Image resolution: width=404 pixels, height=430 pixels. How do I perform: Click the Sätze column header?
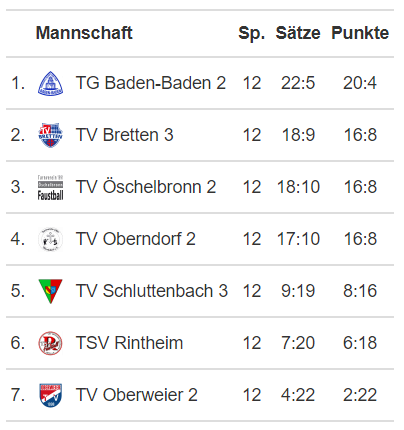(x=298, y=33)
